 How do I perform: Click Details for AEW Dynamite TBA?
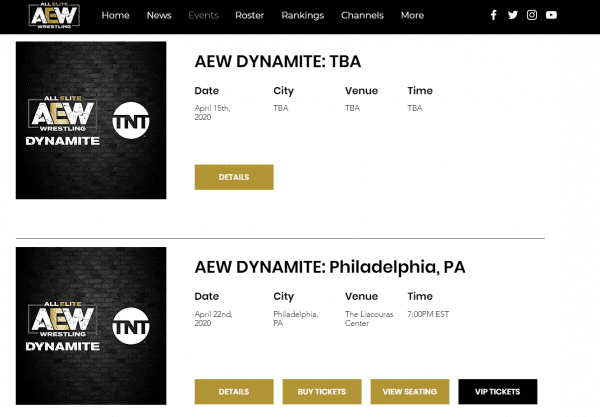click(233, 177)
